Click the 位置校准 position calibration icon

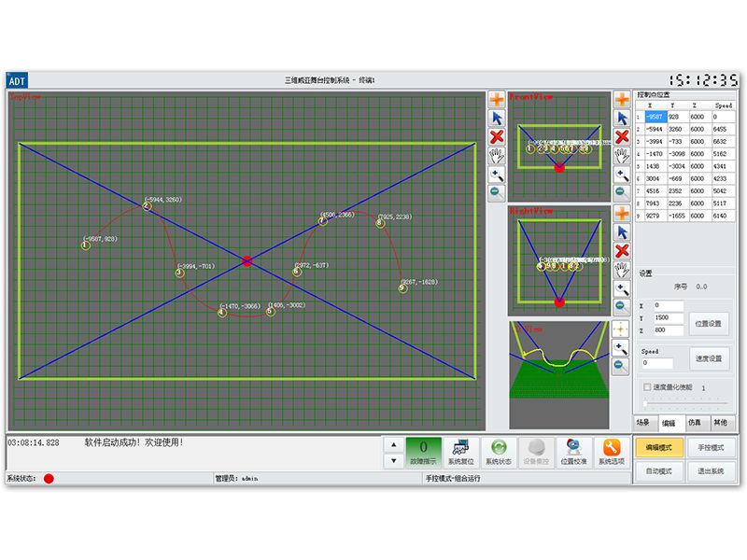573,450
